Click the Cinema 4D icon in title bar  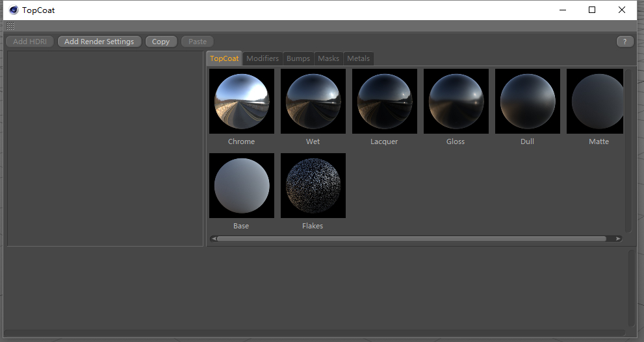[13, 10]
